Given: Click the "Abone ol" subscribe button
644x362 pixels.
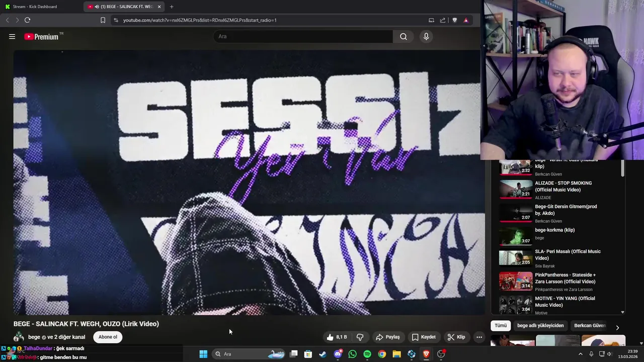Looking at the screenshot, I should tap(108, 337).
